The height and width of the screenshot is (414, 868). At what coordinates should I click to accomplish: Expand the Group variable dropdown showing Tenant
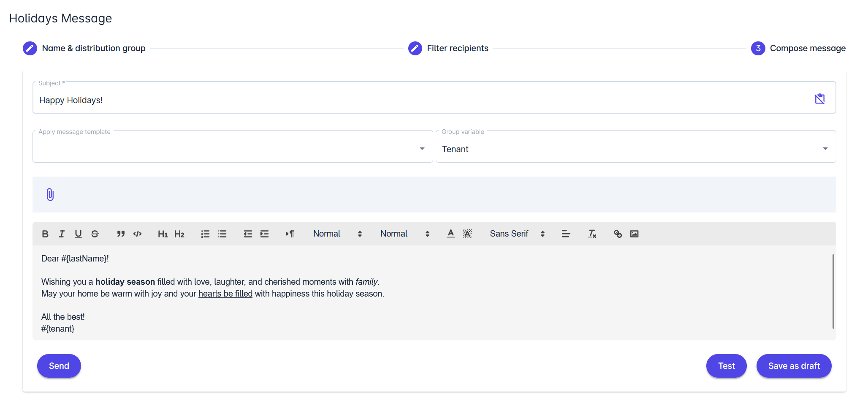point(635,149)
